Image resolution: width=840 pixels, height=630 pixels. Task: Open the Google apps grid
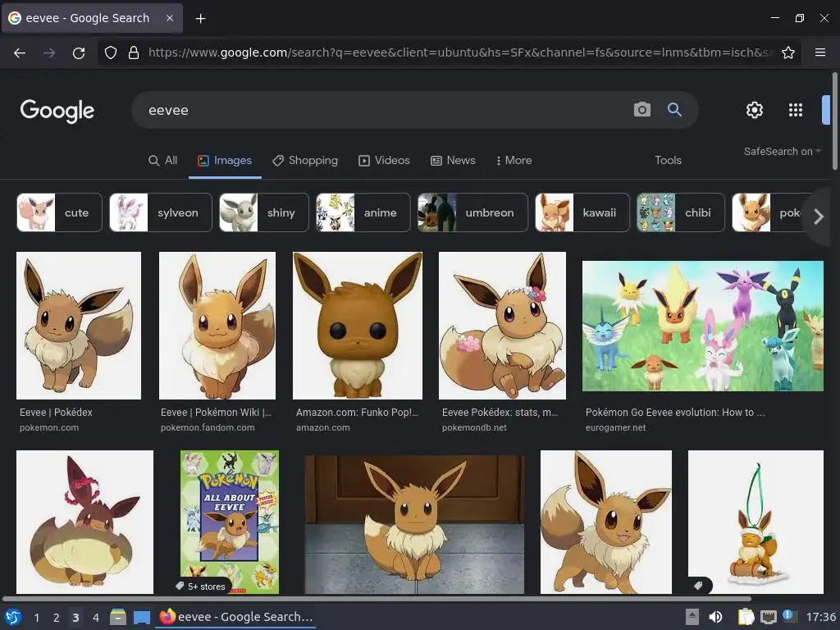point(796,110)
